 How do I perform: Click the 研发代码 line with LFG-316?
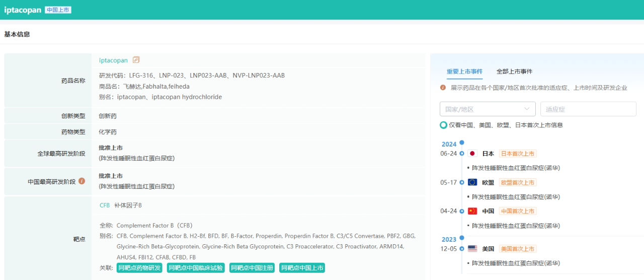click(192, 76)
